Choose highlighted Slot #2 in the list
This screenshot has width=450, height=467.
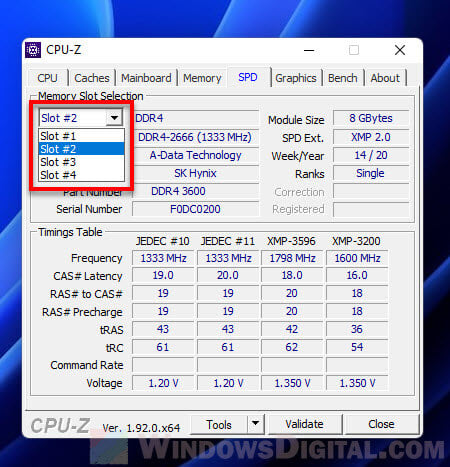click(x=82, y=149)
